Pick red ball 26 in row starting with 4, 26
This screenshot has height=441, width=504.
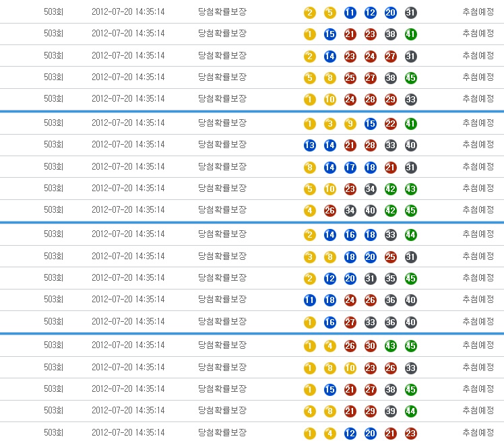coord(329,211)
